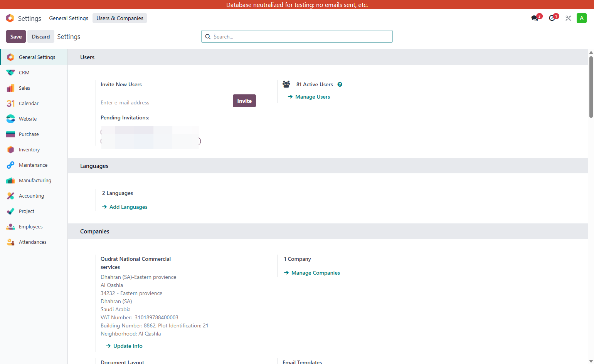Click the Save button
Viewport: 594px width, 364px height.
tap(16, 37)
